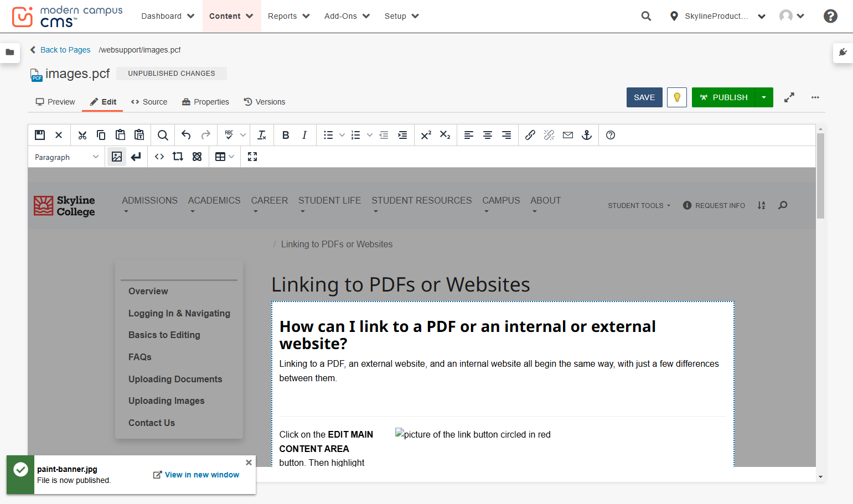Click the Undo arrow icon
This screenshot has height=504, width=853.
click(x=186, y=135)
